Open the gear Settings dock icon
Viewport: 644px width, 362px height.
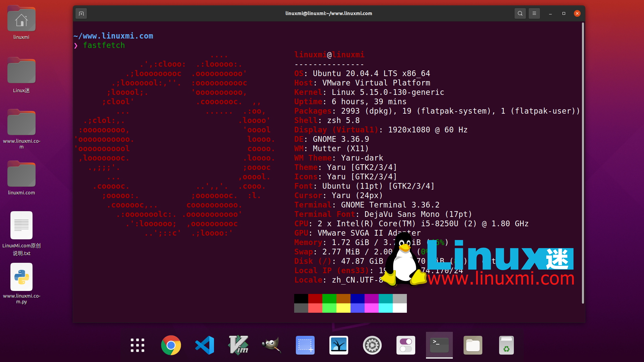[x=372, y=345]
